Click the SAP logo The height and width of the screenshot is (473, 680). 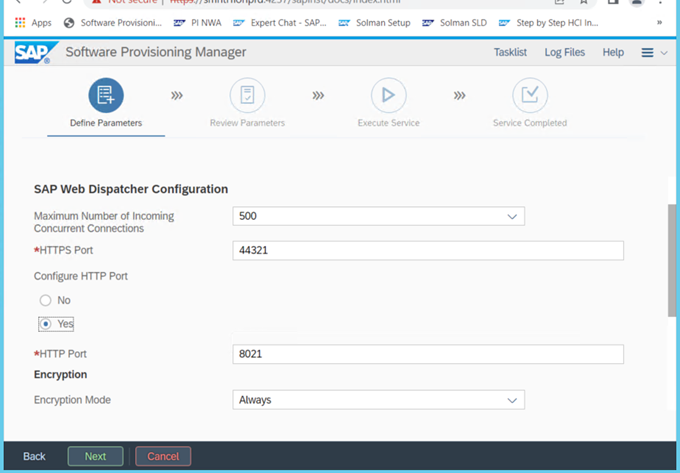click(x=36, y=52)
